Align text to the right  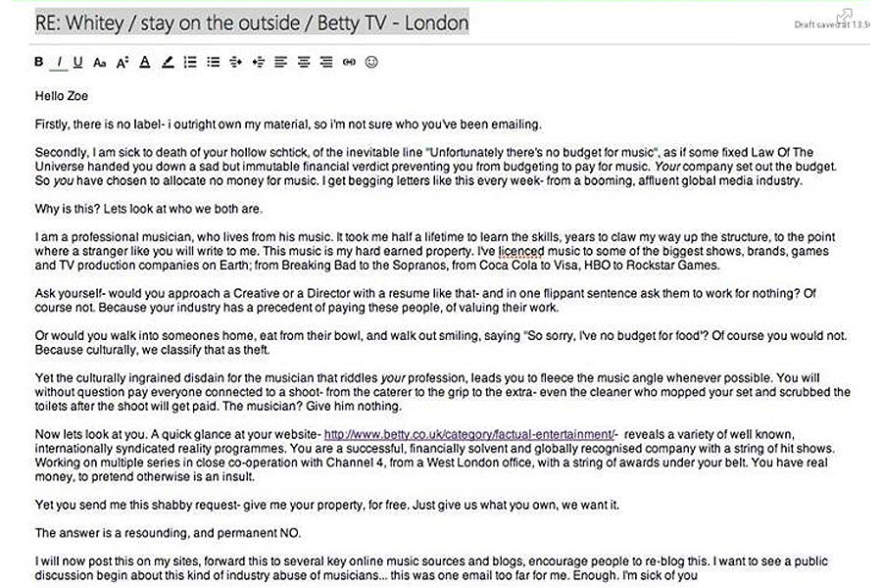(x=325, y=62)
